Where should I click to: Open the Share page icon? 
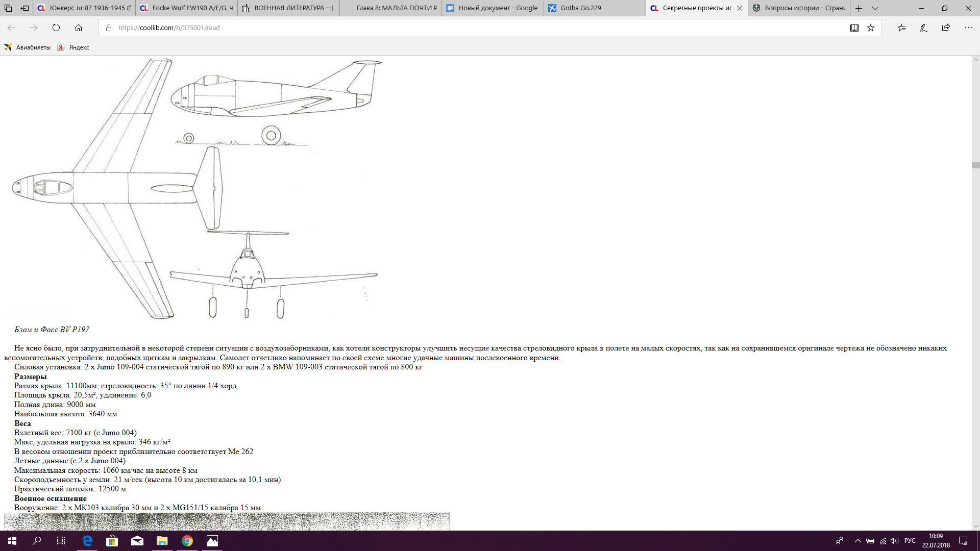(x=946, y=28)
